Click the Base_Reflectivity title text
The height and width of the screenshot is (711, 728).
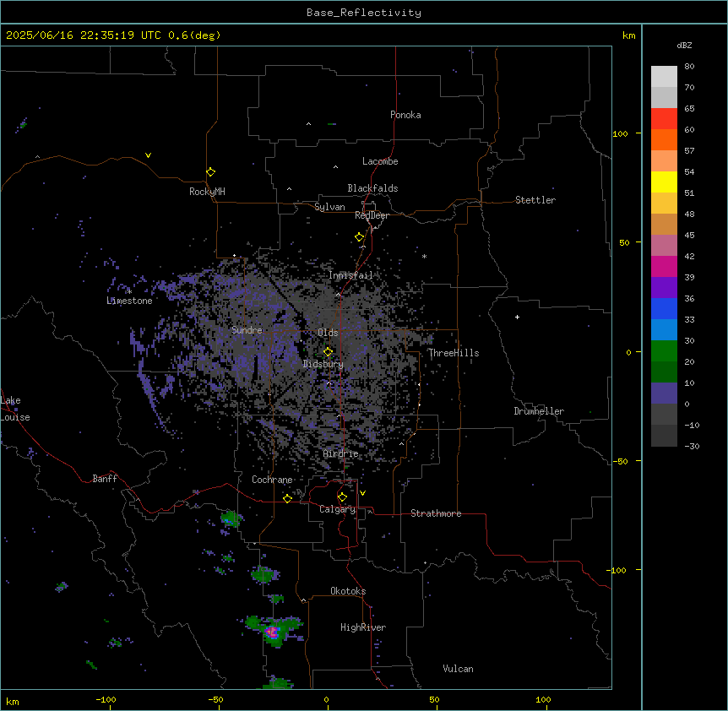click(364, 13)
